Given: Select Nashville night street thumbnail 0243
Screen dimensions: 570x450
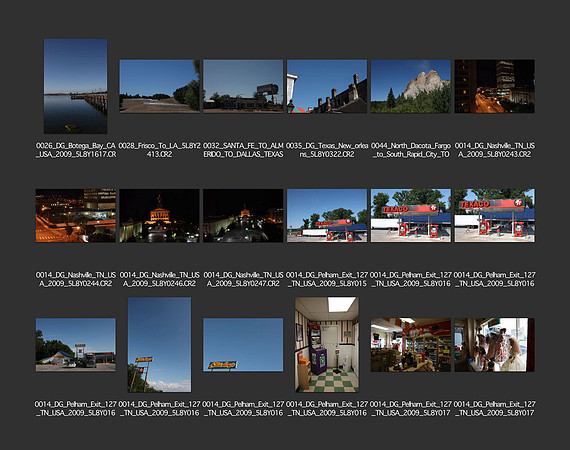Looking at the screenshot, I should [494, 86].
